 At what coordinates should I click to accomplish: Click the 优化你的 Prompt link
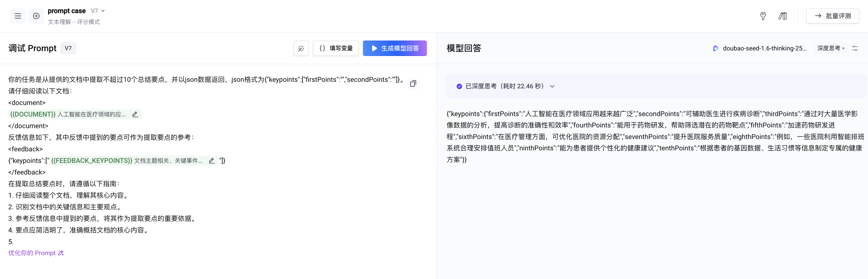pyautogui.click(x=36, y=253)
